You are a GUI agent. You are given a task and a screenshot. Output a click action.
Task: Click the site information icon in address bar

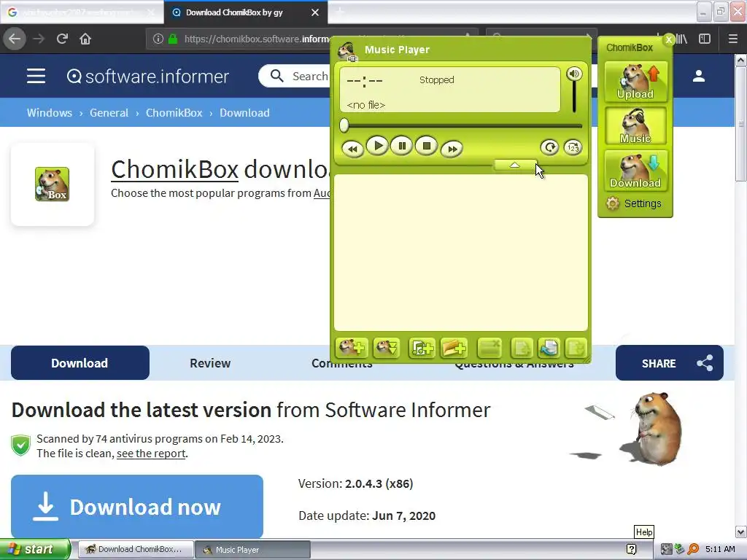pyautogui.click(x=158, y=39)
